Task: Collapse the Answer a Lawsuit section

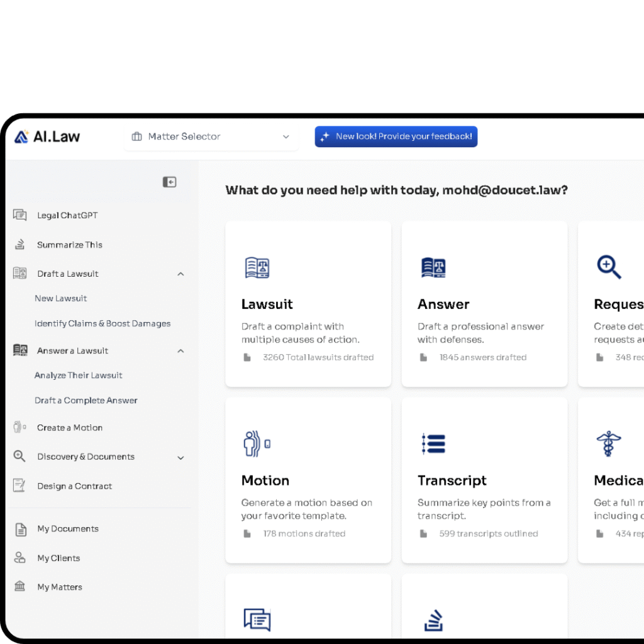Action: tap(180, 351)
